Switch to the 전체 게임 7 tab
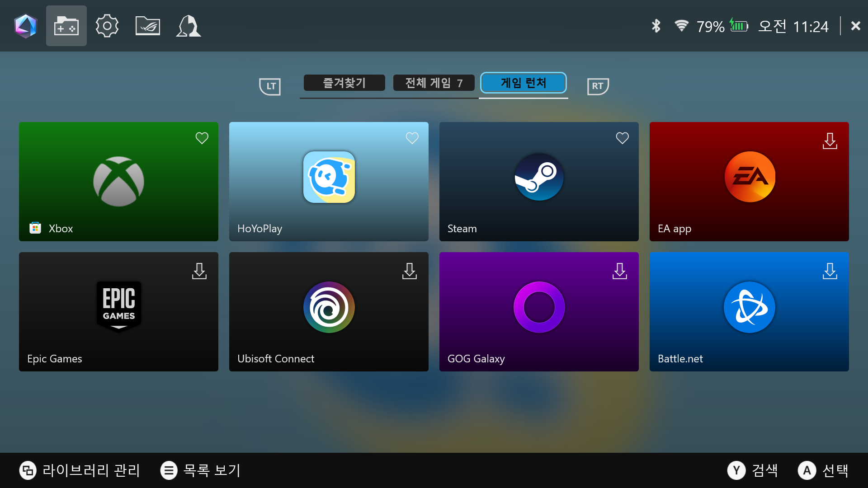This screenshot has width=868, height=488. coord(434,83)
